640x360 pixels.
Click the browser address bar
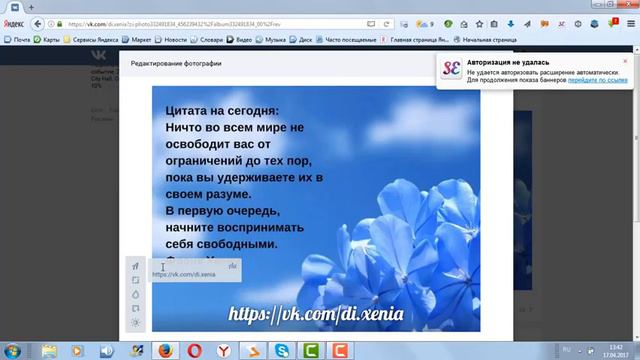(216, 24)
